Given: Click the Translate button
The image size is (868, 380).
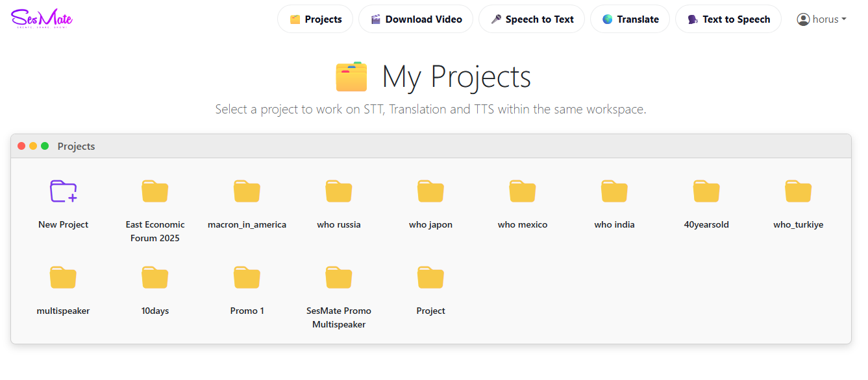Looking at the screenshot, I should (630, 19).
